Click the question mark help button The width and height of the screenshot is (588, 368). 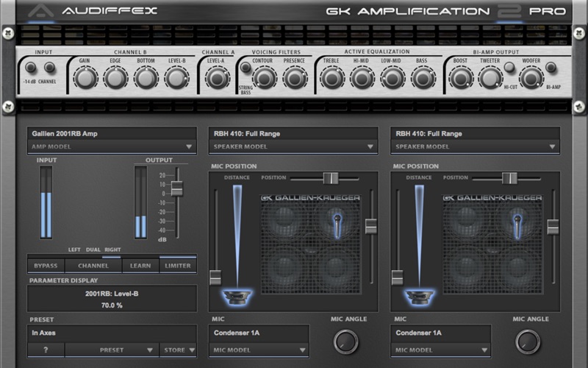coord(46,350)
